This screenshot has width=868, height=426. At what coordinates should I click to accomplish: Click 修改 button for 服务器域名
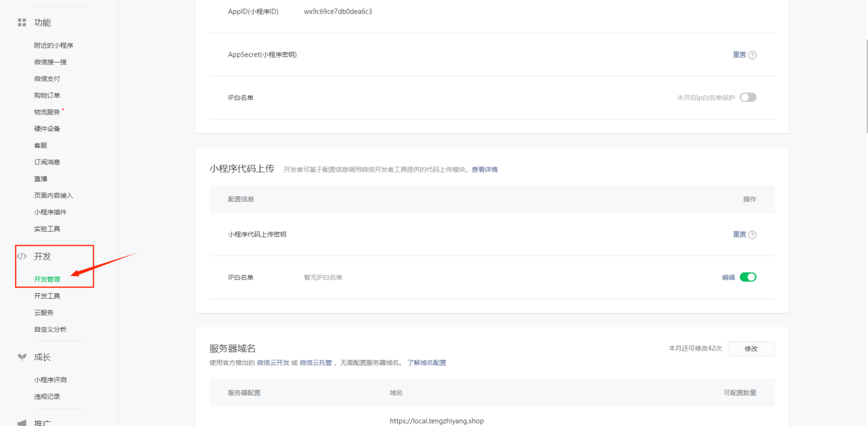(751, 349)
